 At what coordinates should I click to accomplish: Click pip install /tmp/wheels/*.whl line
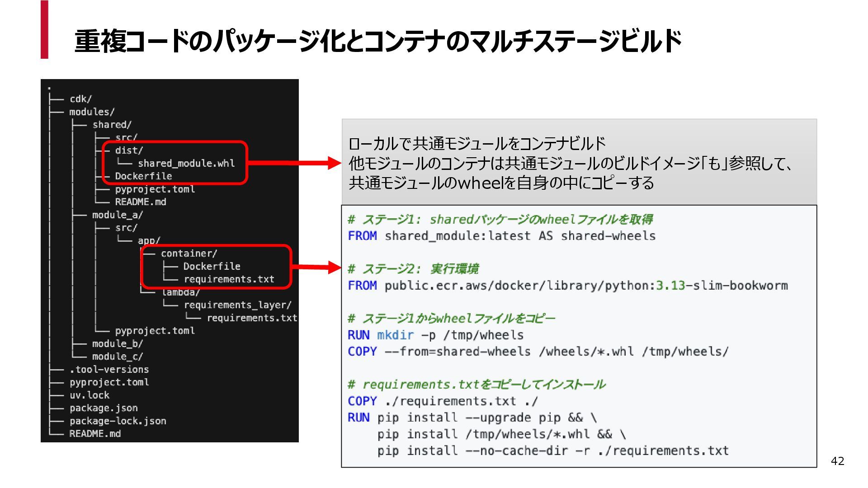point(501,434)
